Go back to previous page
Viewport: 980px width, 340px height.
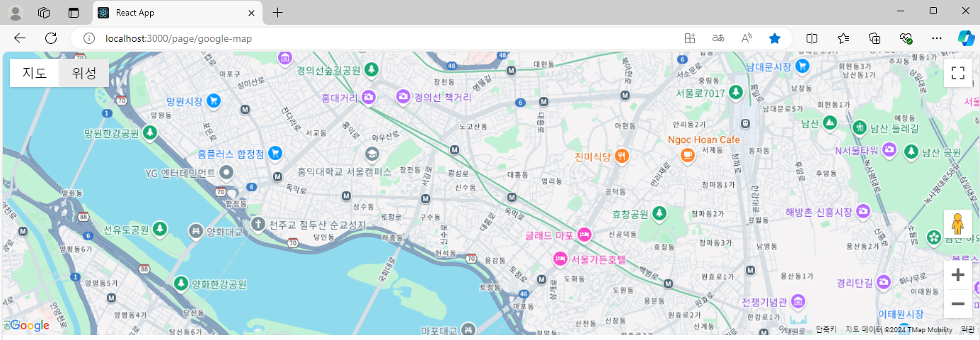coord(20,38)
